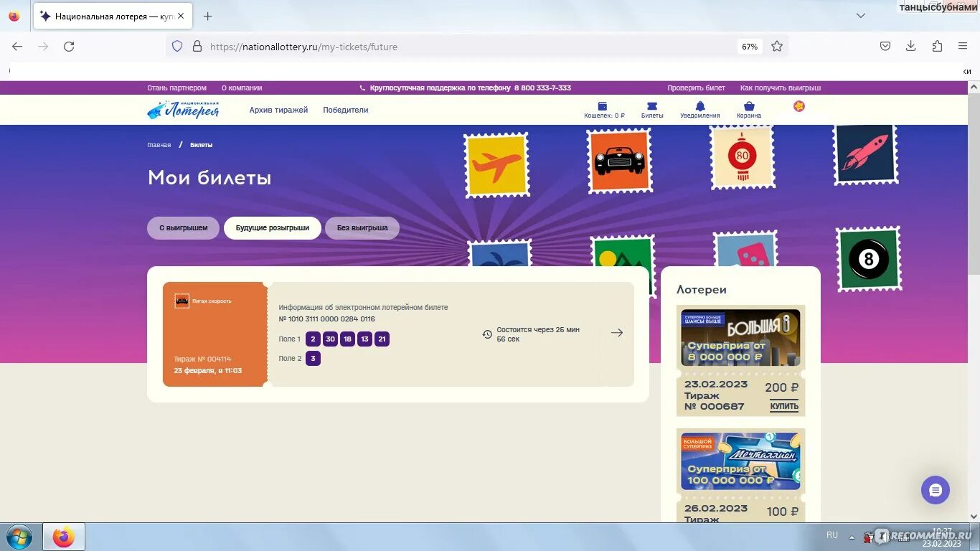Image resolution: width=980 pixels, height=551 pixels.
Task: Open Стань партнером link
Action: 176,88
